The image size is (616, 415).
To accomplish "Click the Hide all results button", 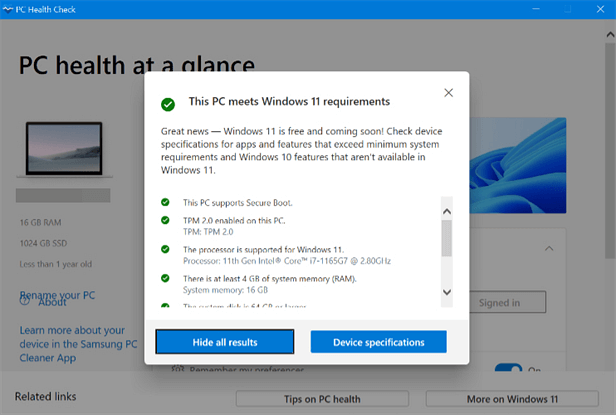I will 225,342.
